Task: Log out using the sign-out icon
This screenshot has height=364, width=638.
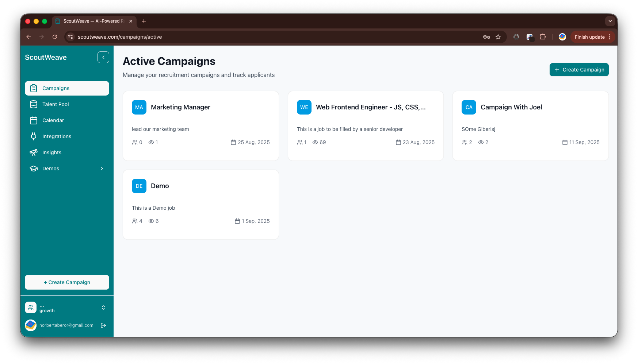Action: click(x=103, y=325)
